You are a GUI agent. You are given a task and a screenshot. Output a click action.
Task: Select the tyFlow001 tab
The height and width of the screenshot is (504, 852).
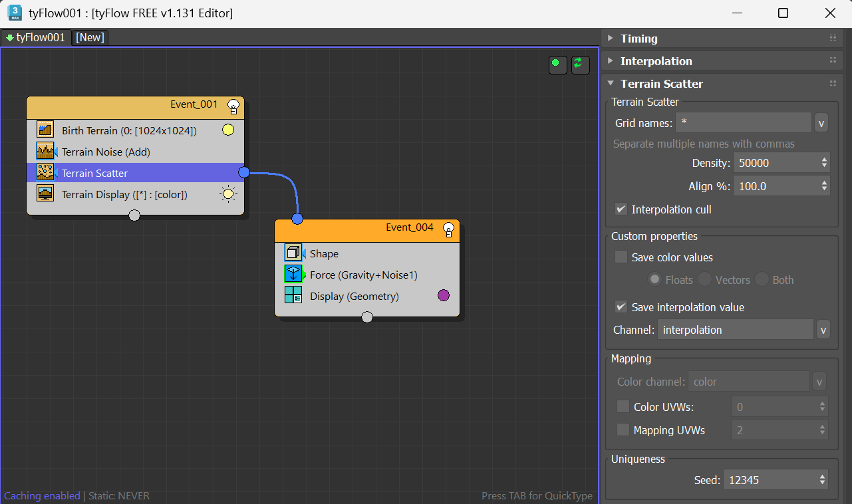tap(36, 38)
